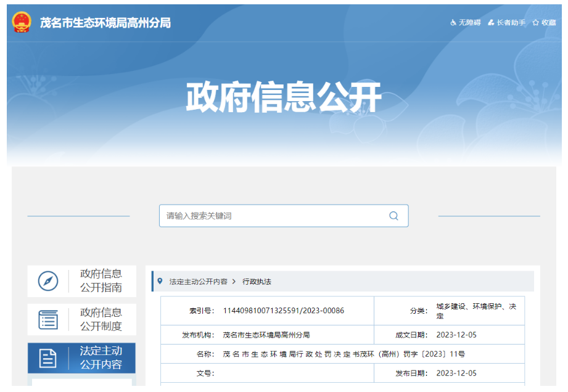Open the 长者助手 elder assistant icon

pyautogui.click(x=491, y=23)
